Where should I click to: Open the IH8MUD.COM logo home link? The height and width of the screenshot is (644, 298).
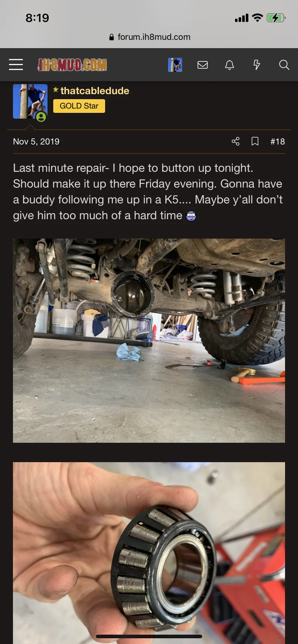tap(72, 65)
